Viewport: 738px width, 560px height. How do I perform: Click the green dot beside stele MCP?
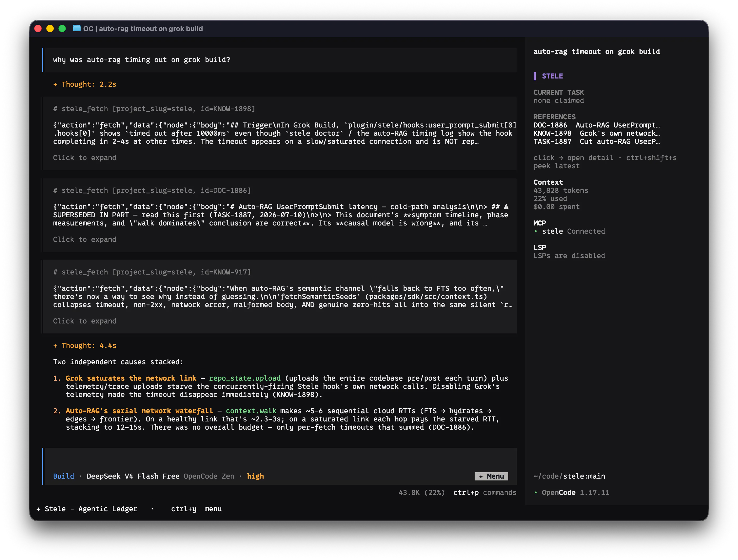click(x=535, y=231)
